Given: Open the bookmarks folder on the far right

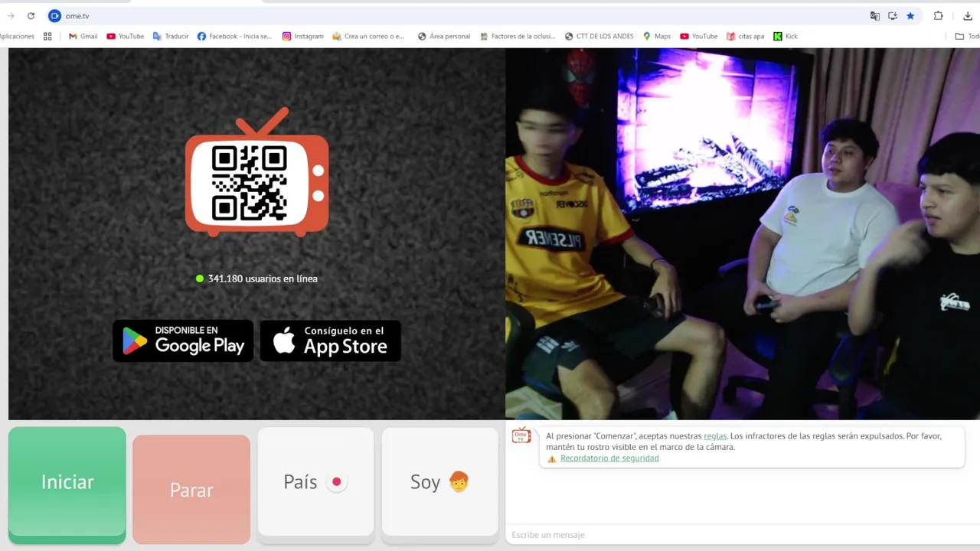Looking at the screenshot, I should pyautogui.click(x=967, y=36).
